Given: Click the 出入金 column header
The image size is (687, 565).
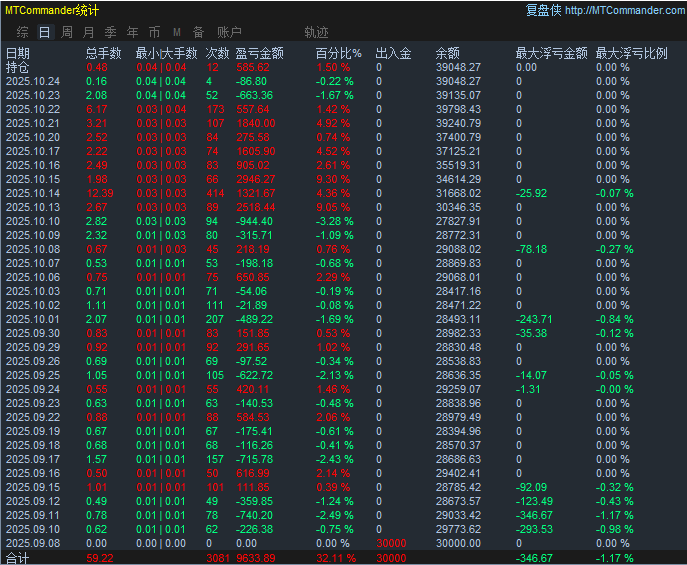Looking at the screenshot, I should [x=393, y=53].
